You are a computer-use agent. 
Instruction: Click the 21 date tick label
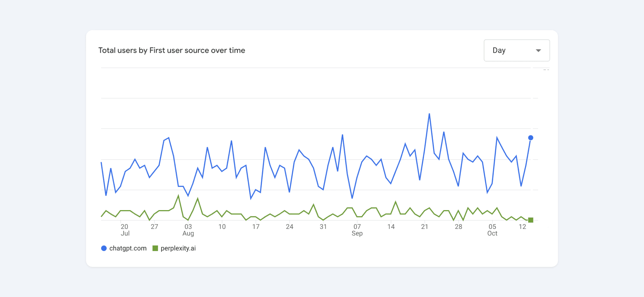[424, 227]
